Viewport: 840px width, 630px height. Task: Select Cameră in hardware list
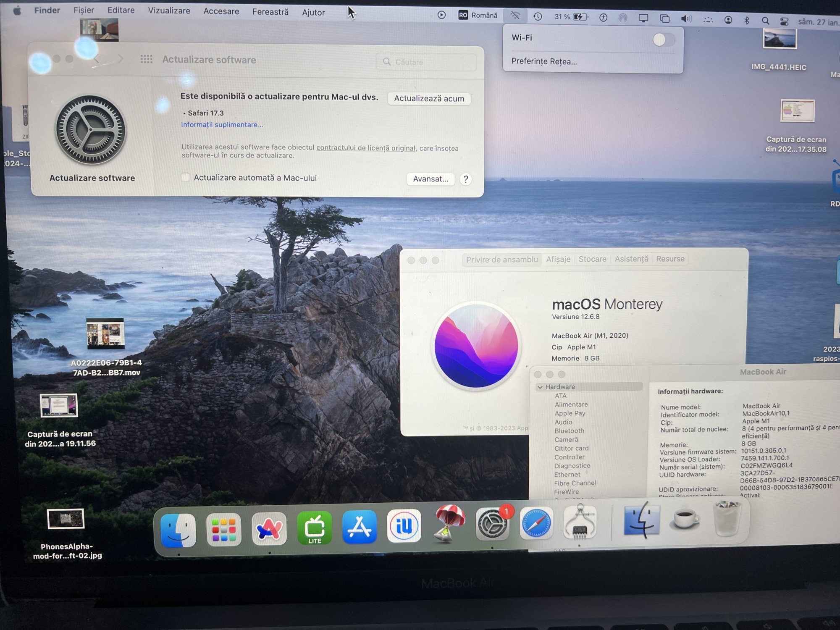pyautogui.click(x=566, y=440)
